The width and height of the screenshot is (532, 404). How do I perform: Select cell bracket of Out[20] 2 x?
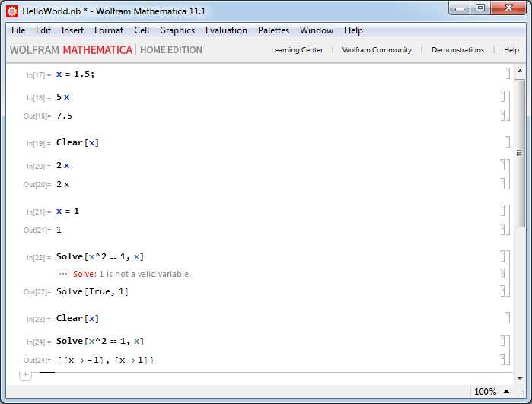[x=503, y=183]
